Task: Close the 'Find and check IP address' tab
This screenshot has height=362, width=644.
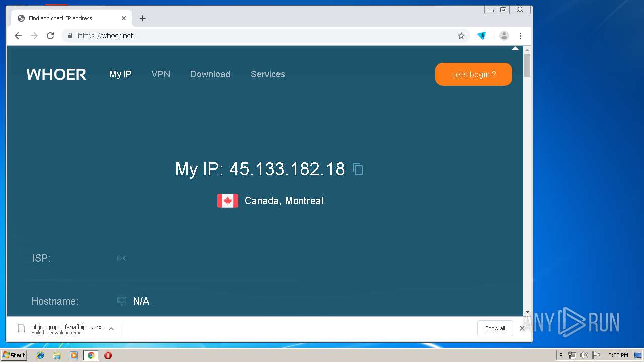Action: coord(124,18)
